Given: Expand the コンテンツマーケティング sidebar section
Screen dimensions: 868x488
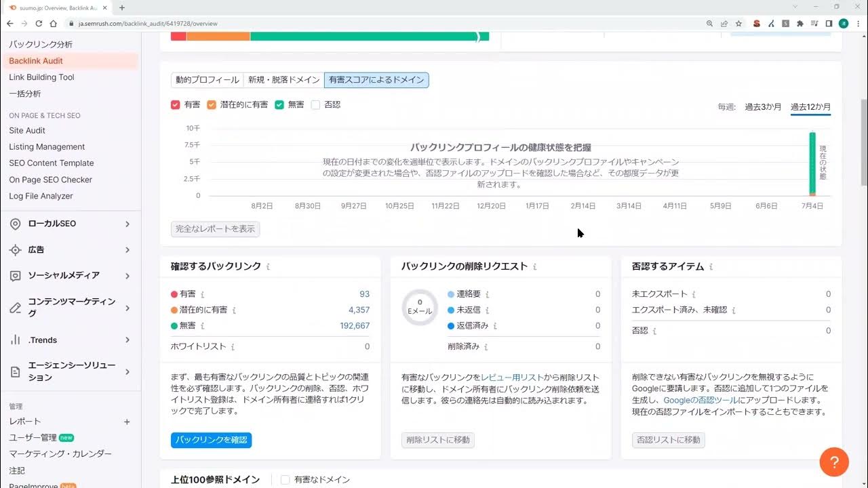Looking at the screenshot, I should click(71, 308).
